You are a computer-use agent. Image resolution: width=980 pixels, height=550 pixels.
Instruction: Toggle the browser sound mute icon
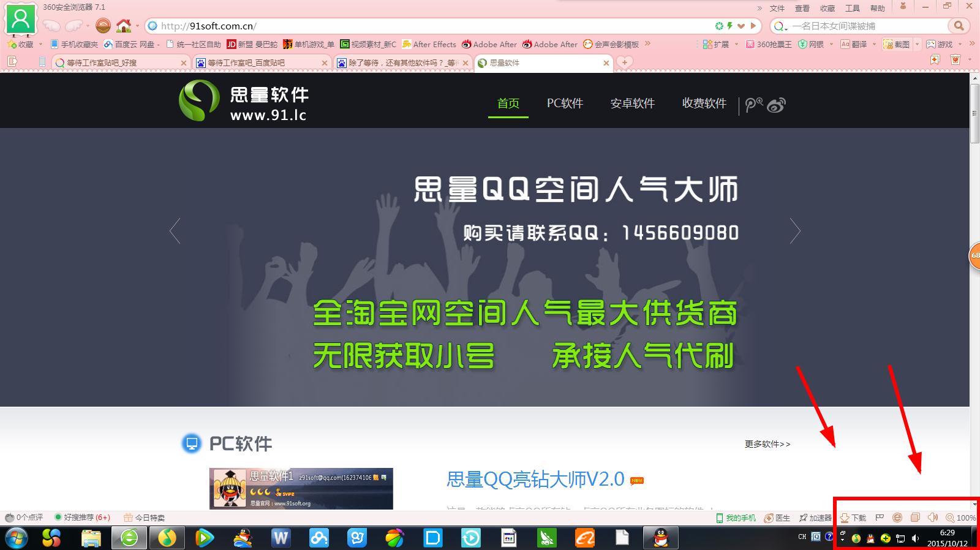[933, 518]
